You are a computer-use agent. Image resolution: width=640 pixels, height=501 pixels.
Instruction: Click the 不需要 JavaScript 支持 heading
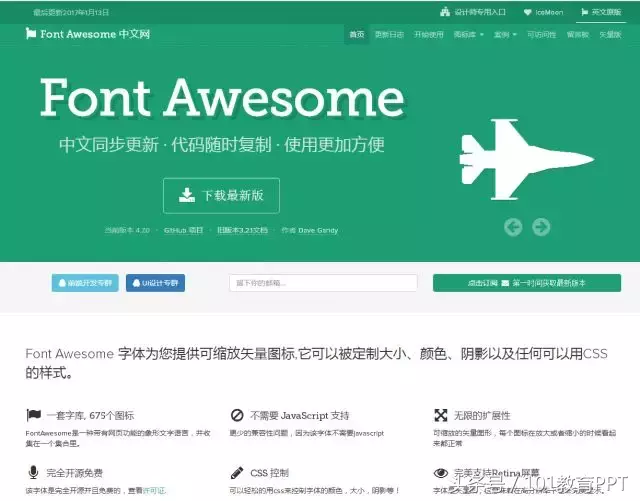(x=300, y=416)
